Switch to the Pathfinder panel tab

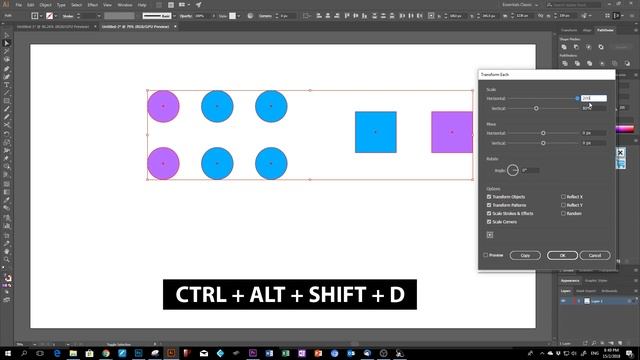pos(605,30)
